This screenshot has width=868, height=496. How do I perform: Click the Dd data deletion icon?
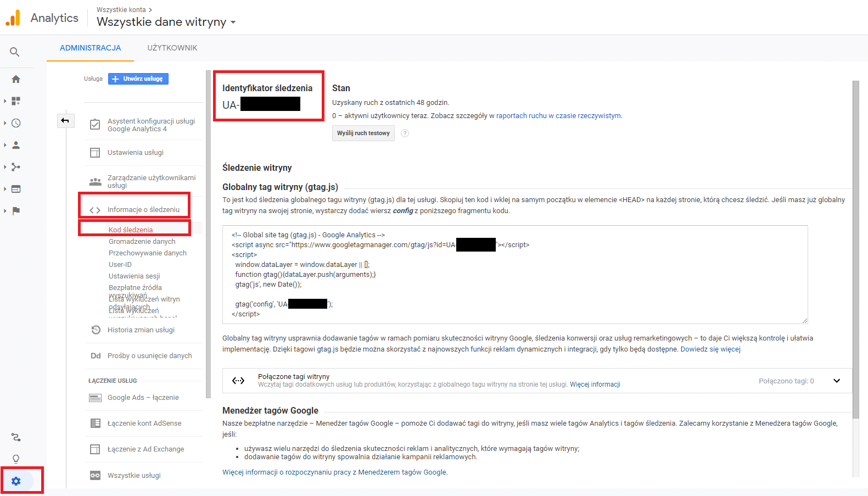[96, 356]
